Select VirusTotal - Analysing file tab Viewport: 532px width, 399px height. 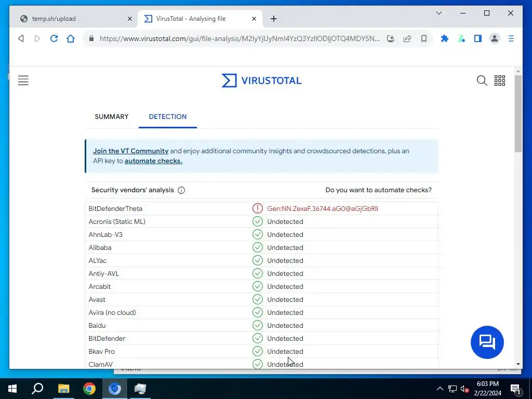pyautogui.click(x=200, y=19)
